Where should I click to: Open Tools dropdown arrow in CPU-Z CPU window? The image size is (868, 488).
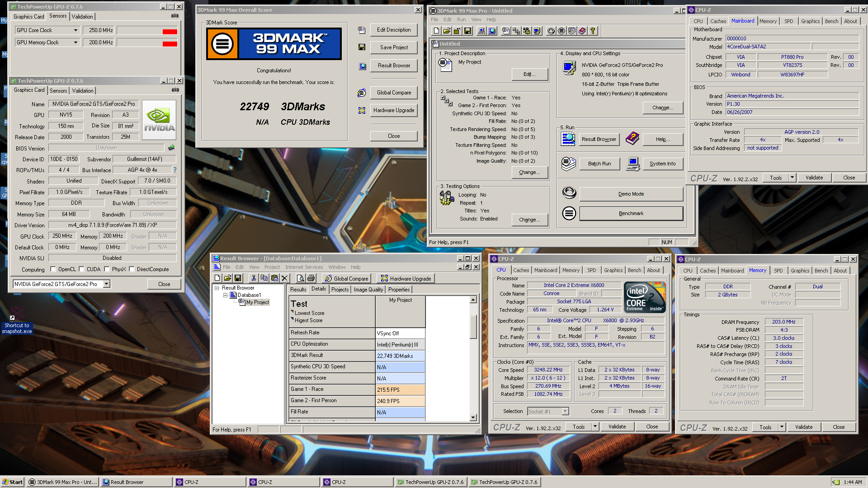point(595,427)
